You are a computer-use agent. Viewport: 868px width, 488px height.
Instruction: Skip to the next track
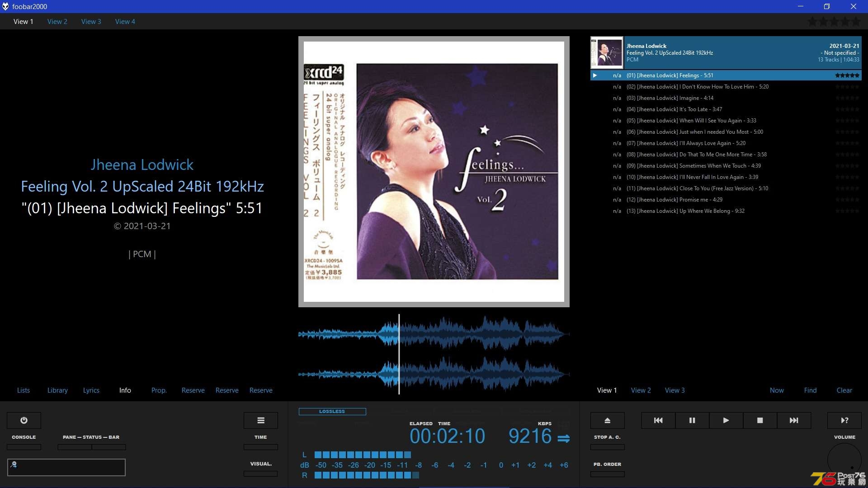794,420
